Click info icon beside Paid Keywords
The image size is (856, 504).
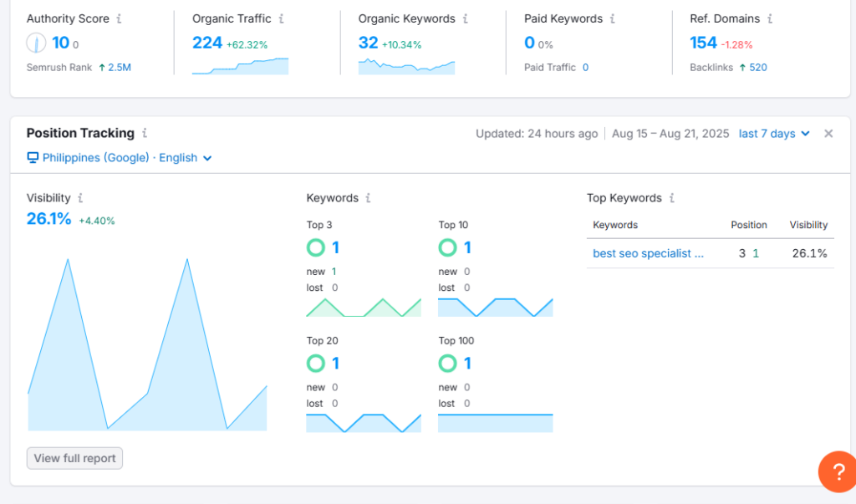point(613,18)
